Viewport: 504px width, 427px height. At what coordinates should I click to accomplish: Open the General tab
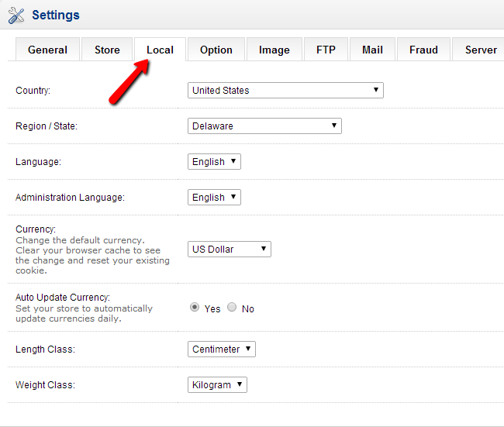pyautogui.click(x=47, y=50)
